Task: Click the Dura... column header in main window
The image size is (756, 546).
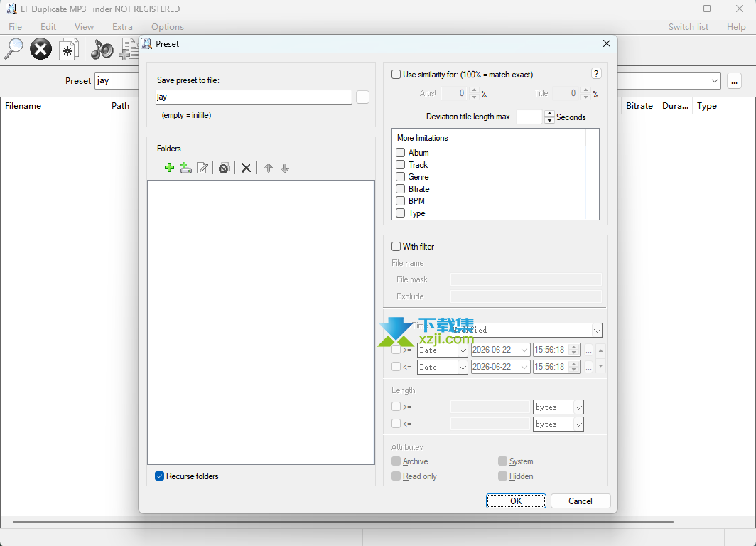Action: (x=675, y=106)
